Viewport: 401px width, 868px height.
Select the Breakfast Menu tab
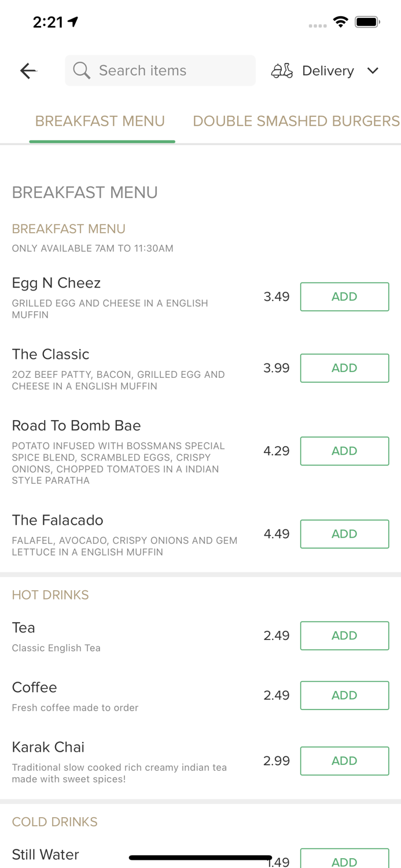100,121
